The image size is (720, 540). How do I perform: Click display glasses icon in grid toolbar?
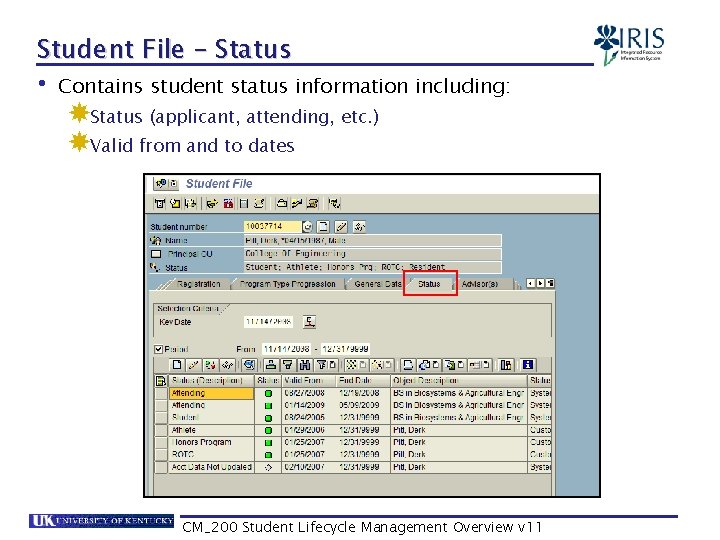[228, 365]
